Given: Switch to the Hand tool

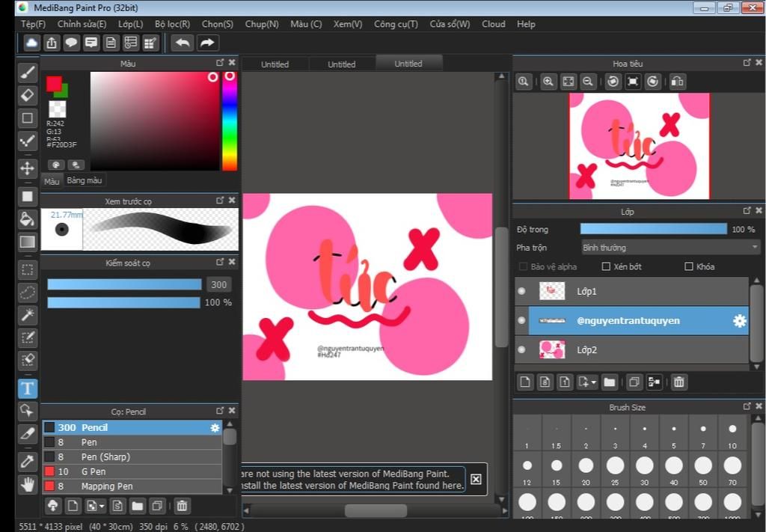Looking at the screenshot, I should point(28,485).
